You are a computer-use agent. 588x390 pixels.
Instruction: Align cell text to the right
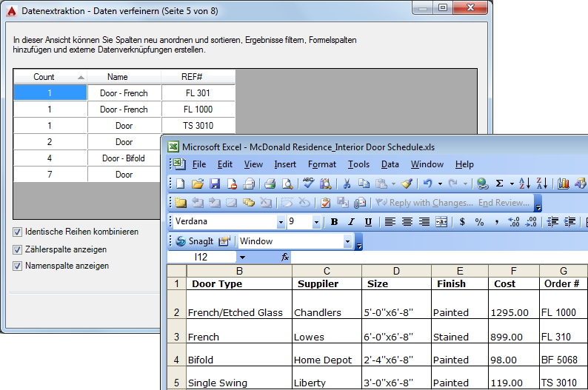click(424, 222)
